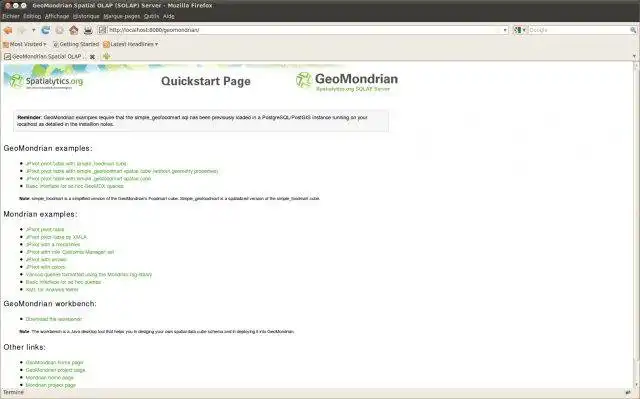
Task: Visit the GeoMondrian home page link
Action: (x=54, y=362)
